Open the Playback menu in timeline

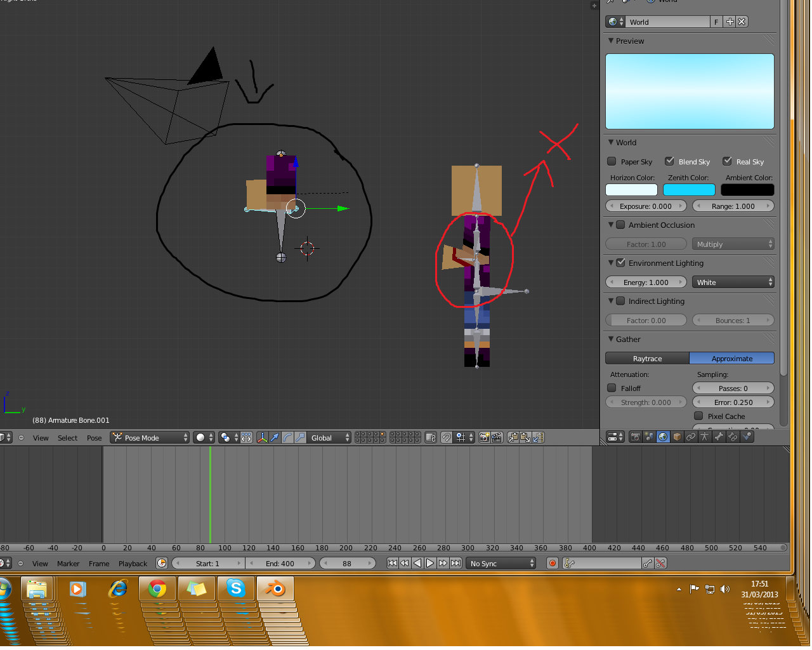133,564
